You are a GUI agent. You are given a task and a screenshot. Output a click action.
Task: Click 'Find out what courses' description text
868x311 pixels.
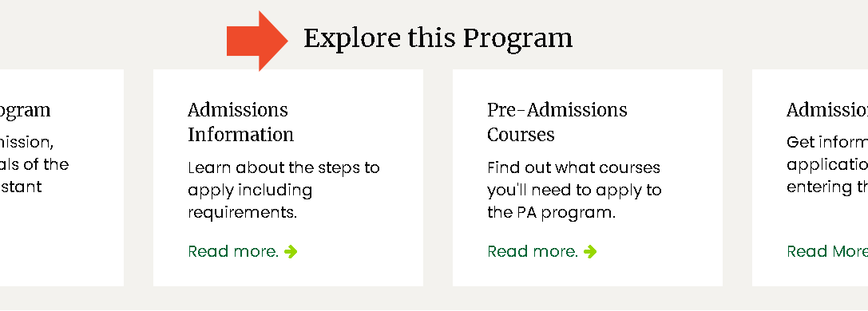point(573,167)
